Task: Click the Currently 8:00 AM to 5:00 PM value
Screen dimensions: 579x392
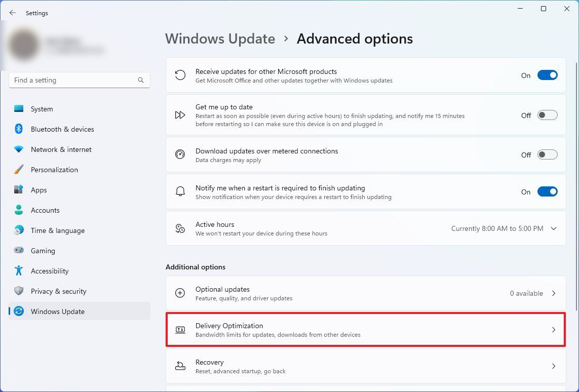Action: (x=497, y=228)
